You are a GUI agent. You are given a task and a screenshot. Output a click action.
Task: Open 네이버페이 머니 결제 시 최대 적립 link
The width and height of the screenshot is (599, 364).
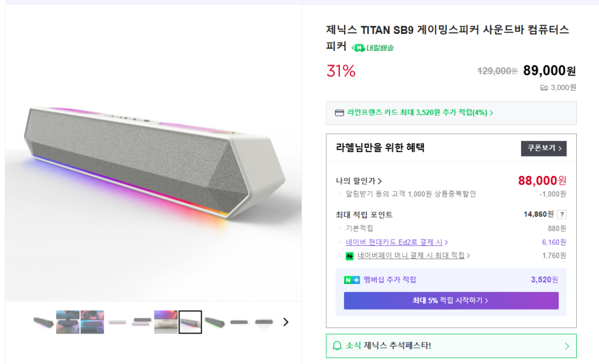pyautogui.click(x=414, y=255)
